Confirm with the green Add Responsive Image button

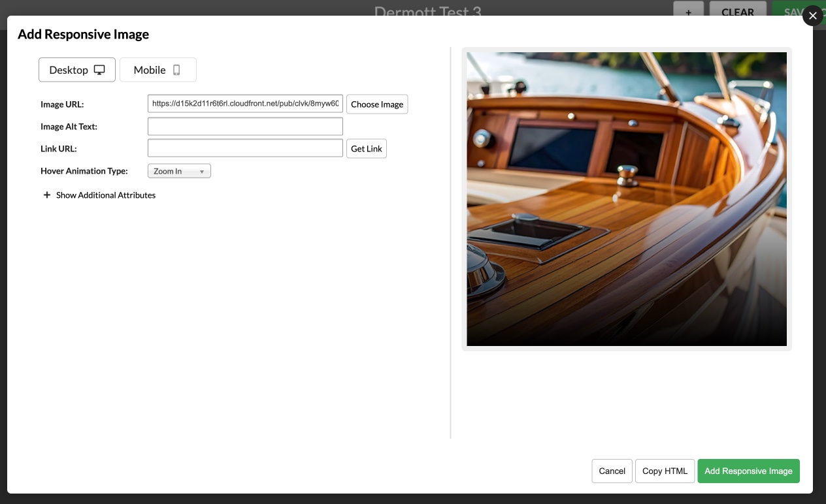[x=748, y=471]
